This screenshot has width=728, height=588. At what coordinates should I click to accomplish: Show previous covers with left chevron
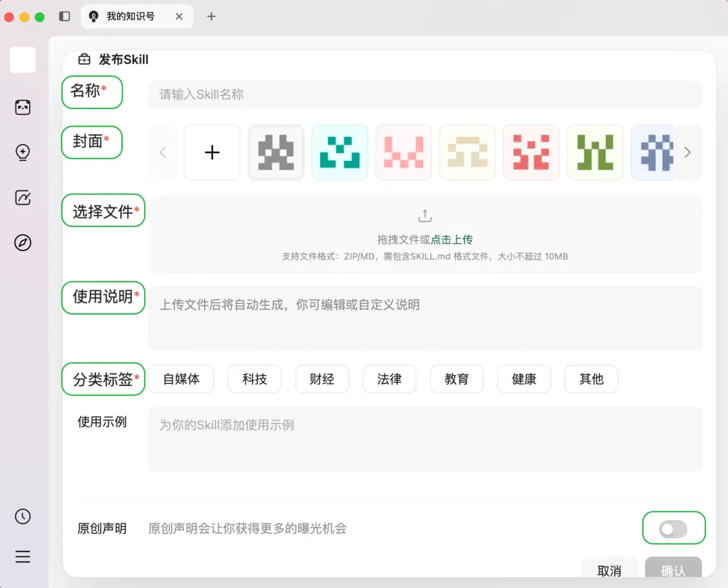tap(162, 152)
